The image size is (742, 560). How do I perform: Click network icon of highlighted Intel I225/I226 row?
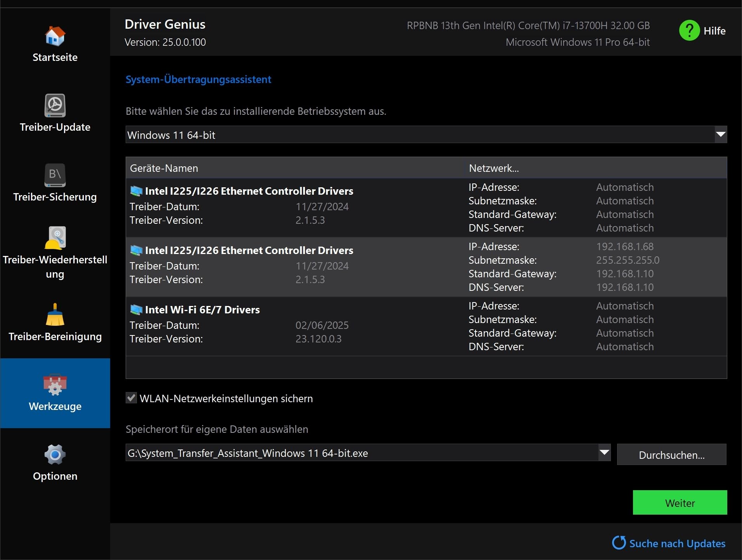[x=136, y=250]
